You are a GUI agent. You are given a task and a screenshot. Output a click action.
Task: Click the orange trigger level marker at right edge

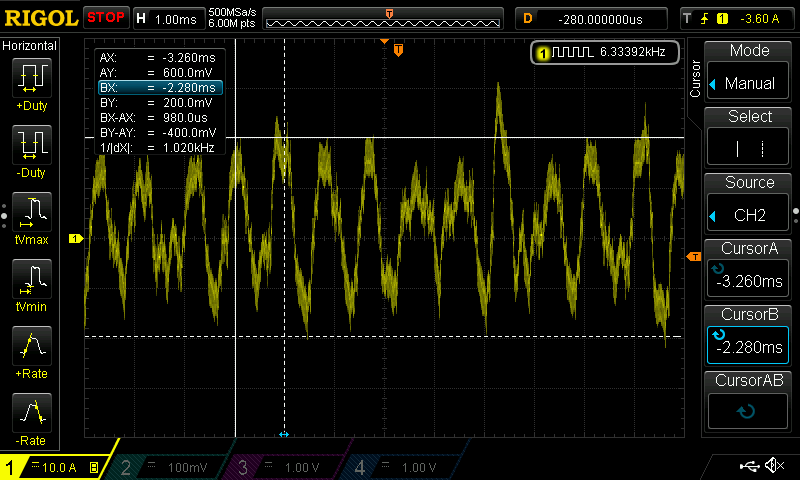point(694,257)
